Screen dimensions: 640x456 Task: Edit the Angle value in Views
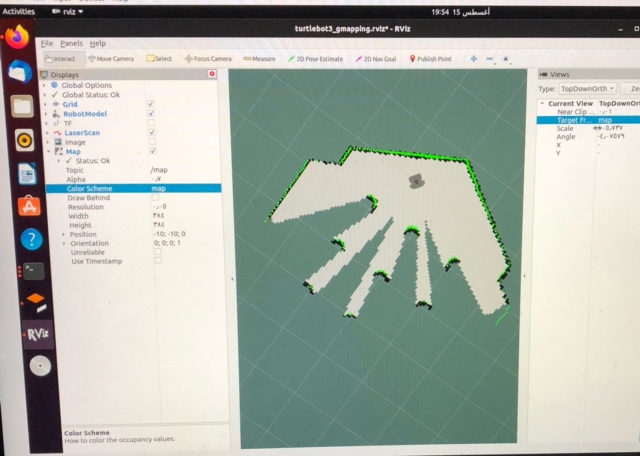pyautogui.click(x=611, y=136)
